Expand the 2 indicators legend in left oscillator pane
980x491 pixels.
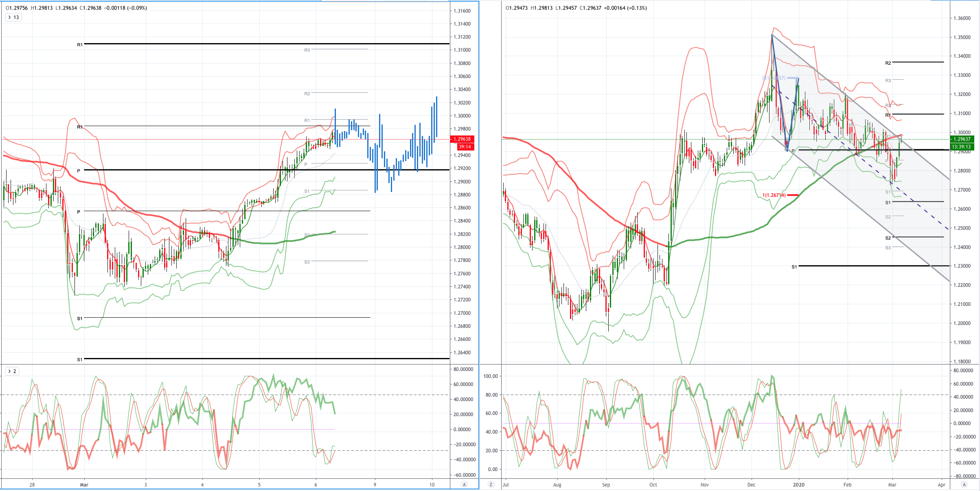(12, 371)
